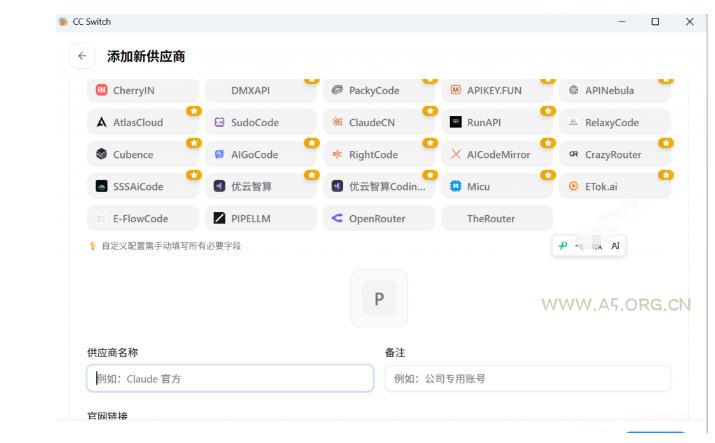Select the RunAPI provider preset

[x=497, y=122]
